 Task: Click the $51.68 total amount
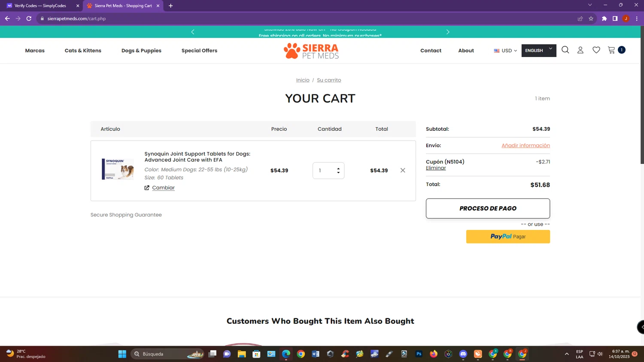540,185
